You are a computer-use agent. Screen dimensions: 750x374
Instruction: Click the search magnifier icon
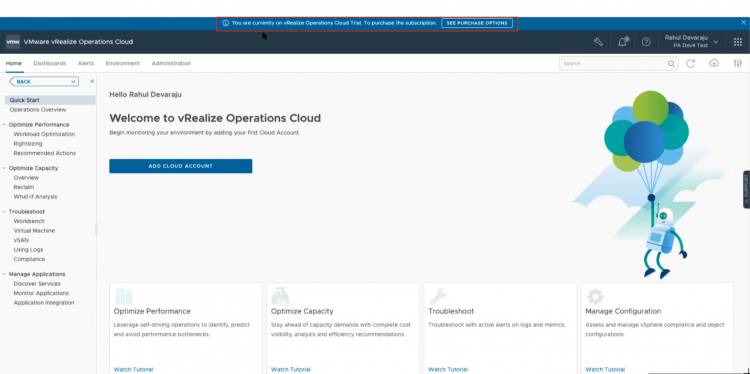click(x=671, y=64)
